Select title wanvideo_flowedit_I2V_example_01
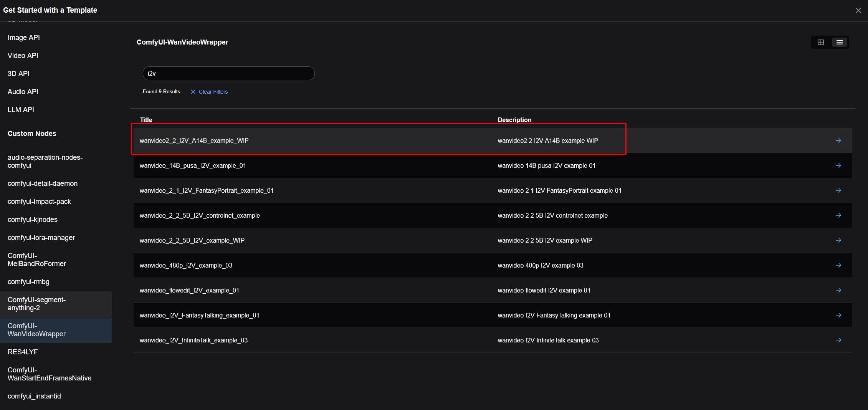 [x=189, y=290]
